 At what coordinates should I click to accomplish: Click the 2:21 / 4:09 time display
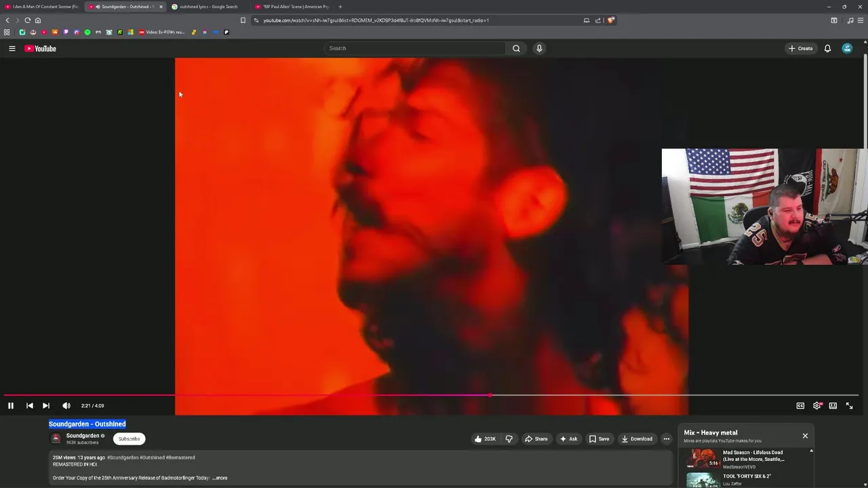[93, 405]
